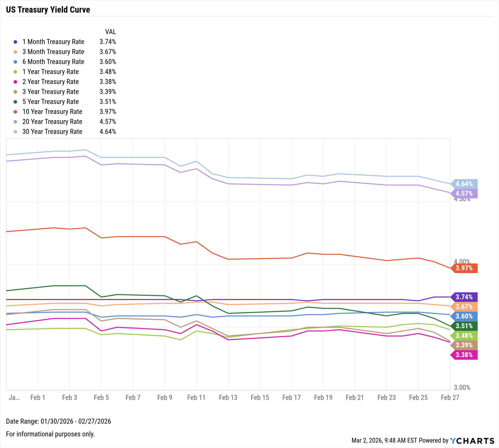
Task: Click the Feb 27 x-axis date label
Action: [450, 398]
